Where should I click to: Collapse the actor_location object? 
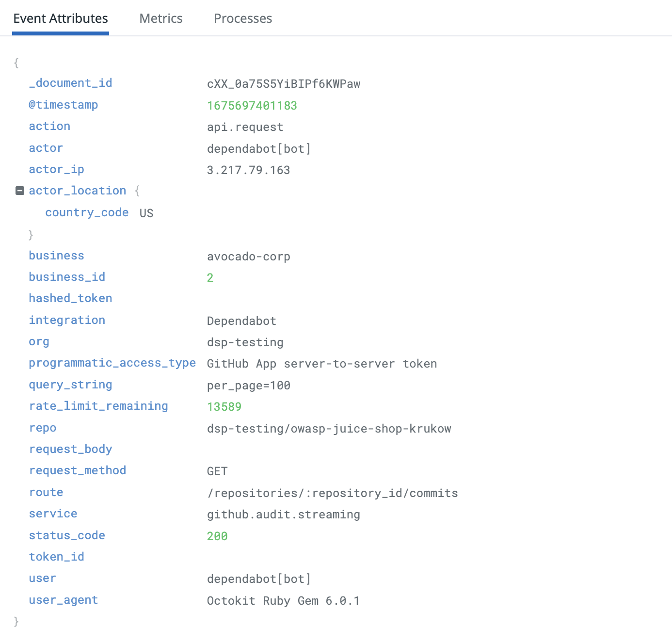[x=19, y=190]
